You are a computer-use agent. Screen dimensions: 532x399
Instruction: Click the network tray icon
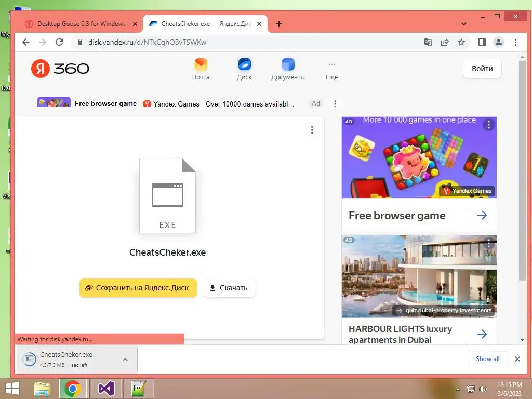pyautogui.click(x=471, y=389)
